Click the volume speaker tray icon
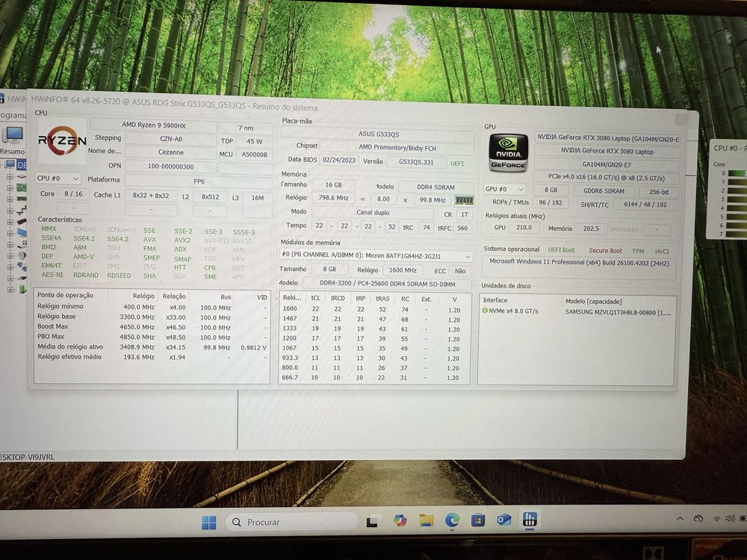Viewport: 747px width, 560px height. coord(729,519)
